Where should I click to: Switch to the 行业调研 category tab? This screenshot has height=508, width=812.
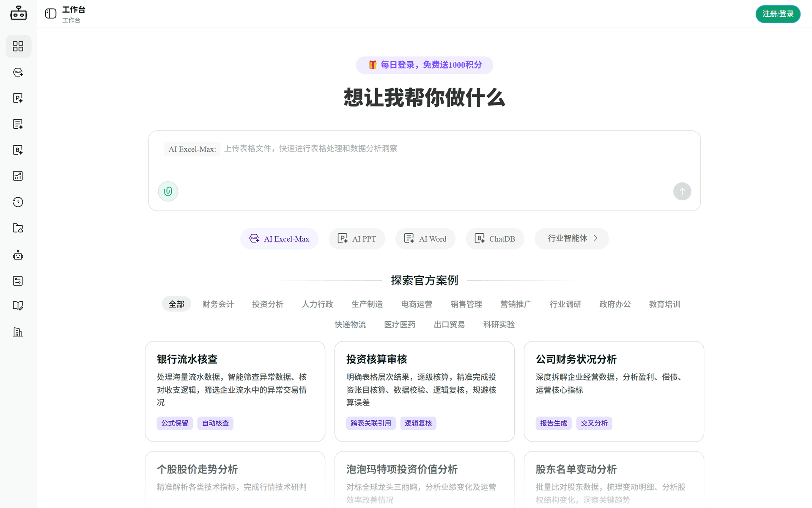coord(565,304)
